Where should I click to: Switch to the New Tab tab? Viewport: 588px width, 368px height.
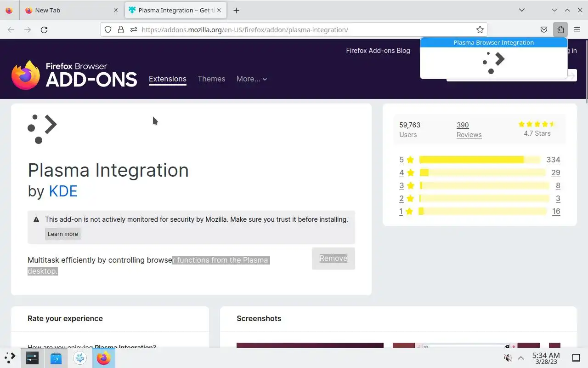point(72,10)
